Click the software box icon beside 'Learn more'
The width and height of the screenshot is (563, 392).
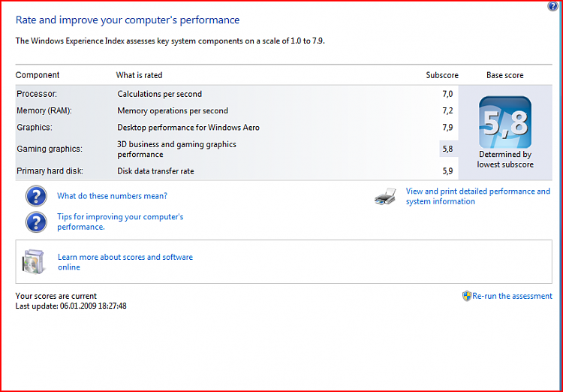click(33, 261)
